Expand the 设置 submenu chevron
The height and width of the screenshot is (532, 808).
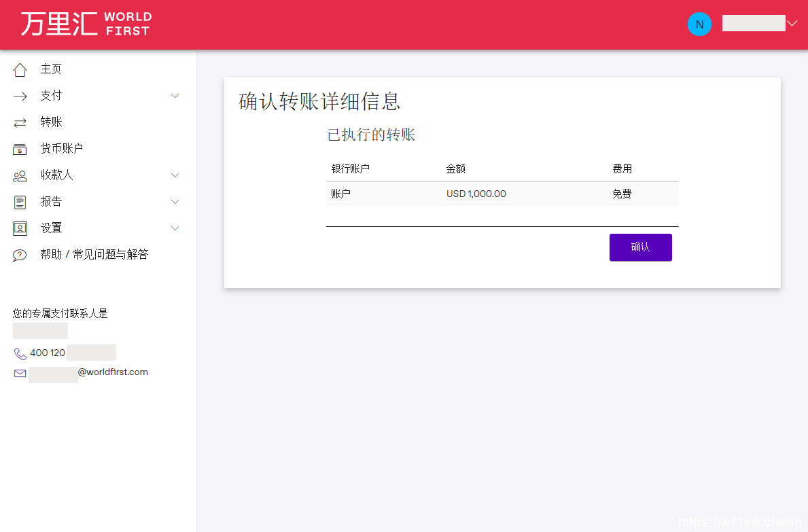tap(175, 228)
